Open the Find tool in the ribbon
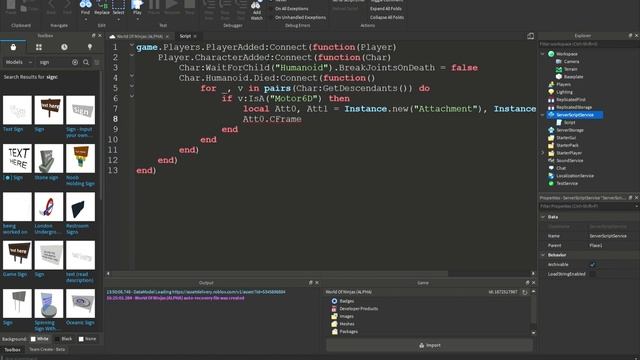This screenshot has width=640, height=360. [x=85, y=7]
